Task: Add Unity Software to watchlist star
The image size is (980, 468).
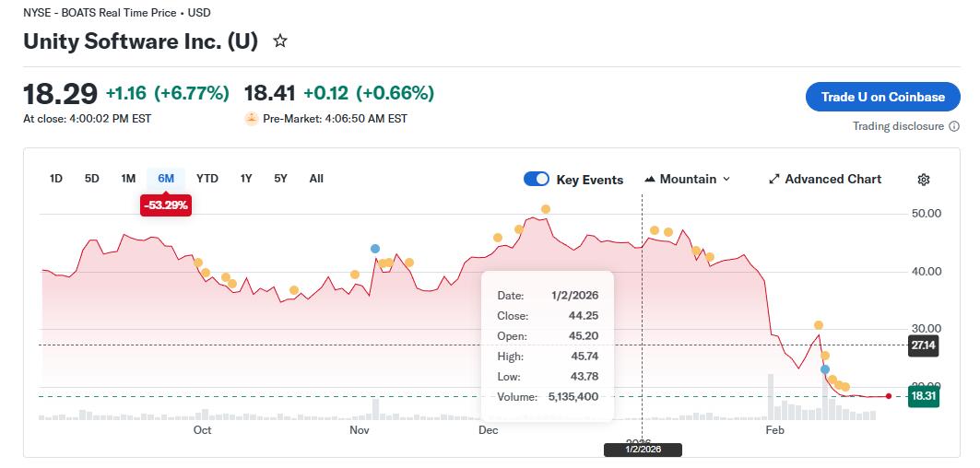Action: coord(280,41)
